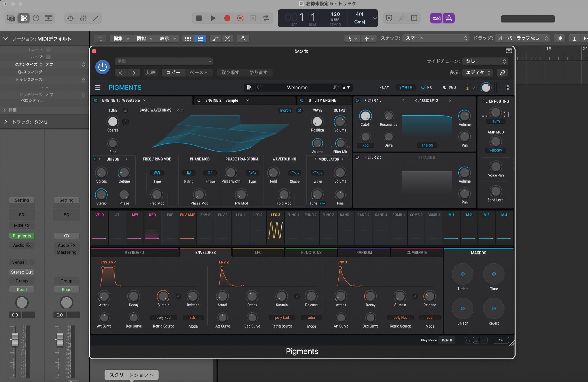Open the plugin View Editor dropdown

coord(478,73)
